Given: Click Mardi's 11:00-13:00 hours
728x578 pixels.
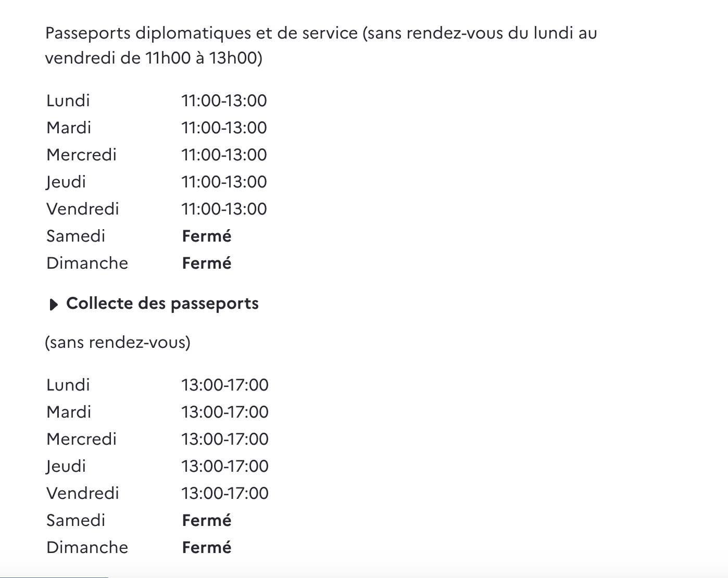Looking at the screenshot, I should coord(224,128).
